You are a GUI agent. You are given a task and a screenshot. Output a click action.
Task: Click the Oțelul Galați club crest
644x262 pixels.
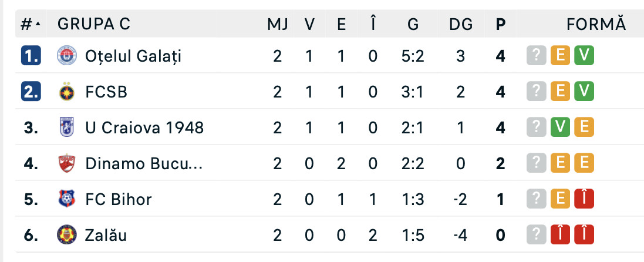(x=66, y=56)
